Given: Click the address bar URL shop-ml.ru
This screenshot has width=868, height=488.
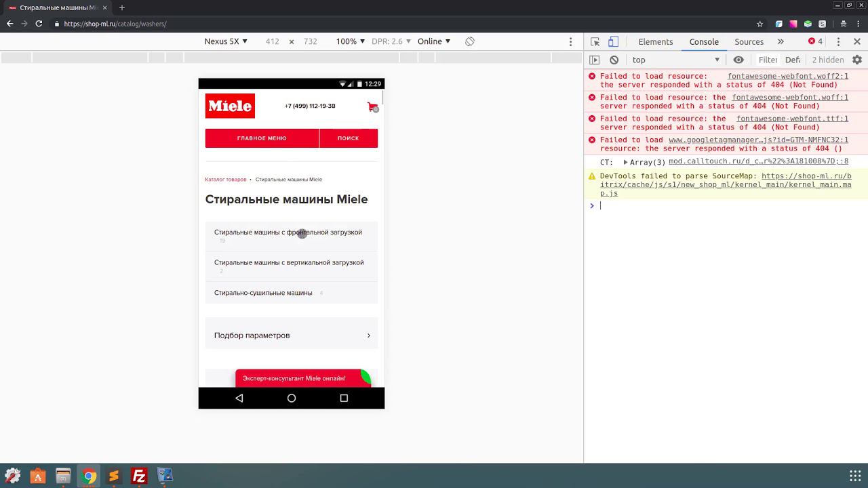Looking at the screenshot, I should [x=115, y=24].
